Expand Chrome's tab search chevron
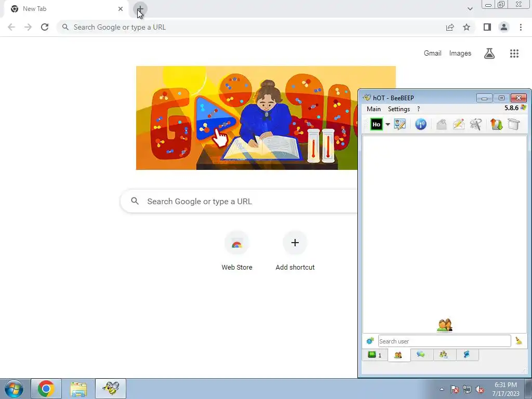The height and width of the screenshot is (399, 532). pyautogui.click(x=470, y=9)
